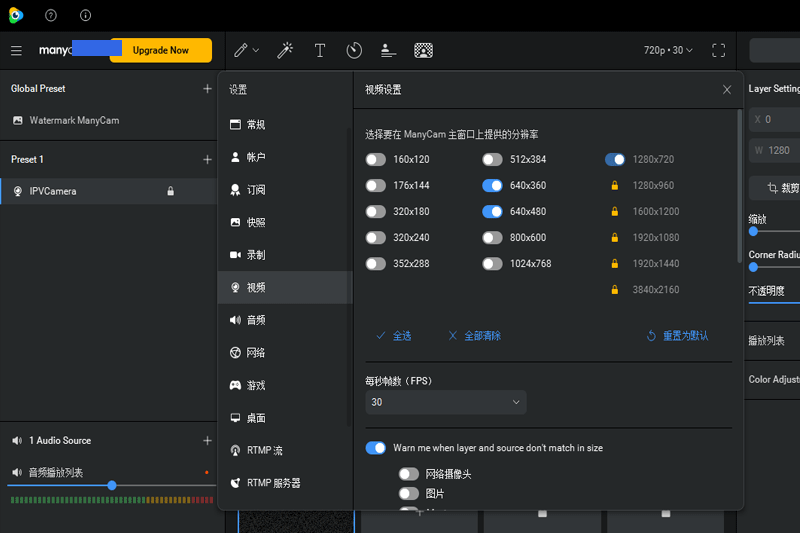Mute the 音频播放列表 speaker icon

[17, 472]
